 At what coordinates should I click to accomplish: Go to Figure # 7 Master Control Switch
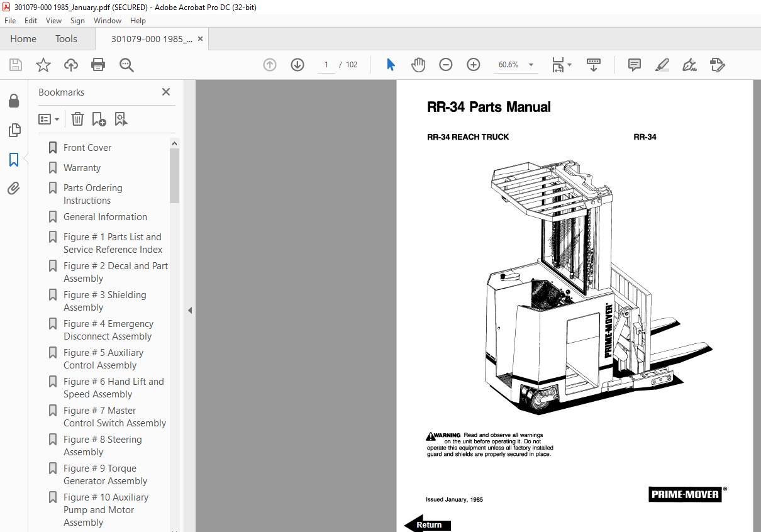click(x=114, y=417)
